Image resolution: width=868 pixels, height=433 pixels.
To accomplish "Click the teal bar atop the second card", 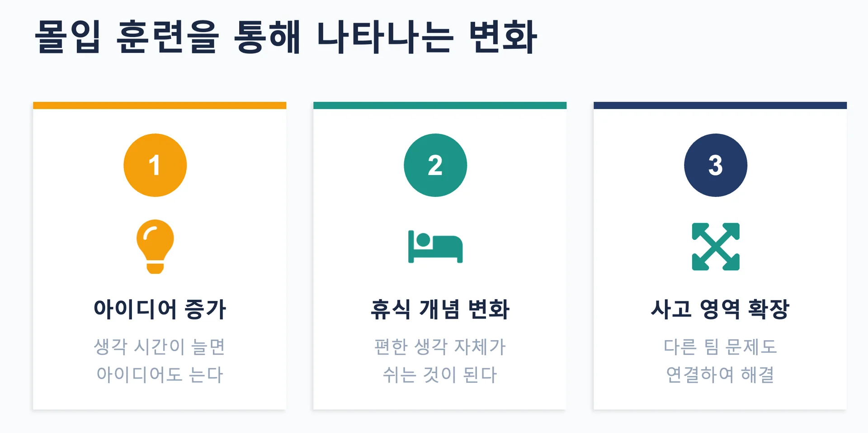I will [440, 105].
